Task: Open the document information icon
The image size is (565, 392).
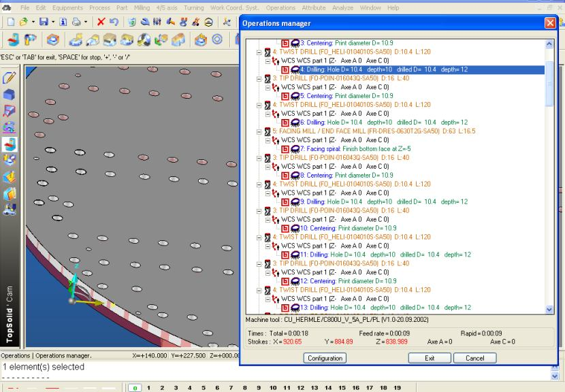Action: [63, 22]
